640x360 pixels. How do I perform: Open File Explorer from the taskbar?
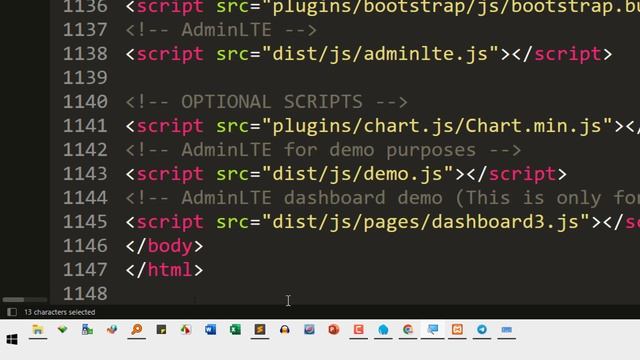point(38,330)
